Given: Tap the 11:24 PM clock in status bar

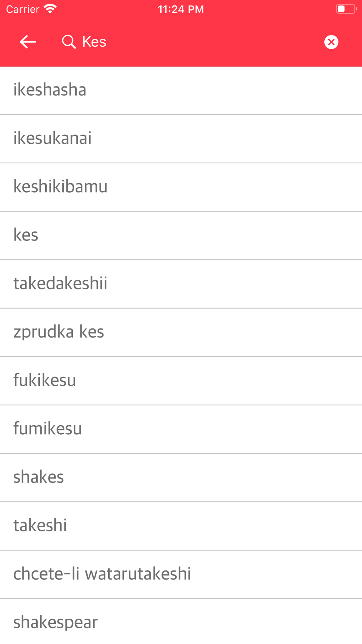Looking at the screenshot, I should tap(181, 9).
